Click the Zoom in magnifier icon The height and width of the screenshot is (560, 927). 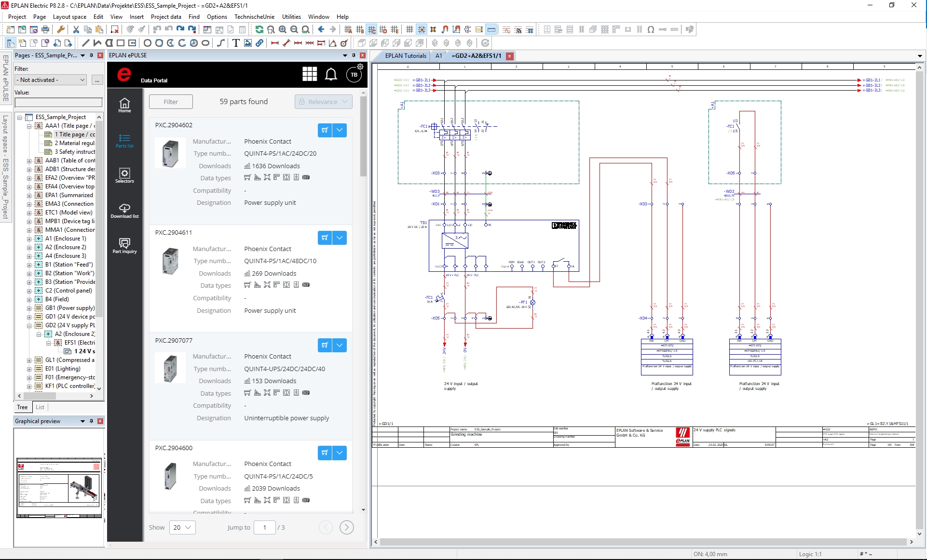pos(283,30)
